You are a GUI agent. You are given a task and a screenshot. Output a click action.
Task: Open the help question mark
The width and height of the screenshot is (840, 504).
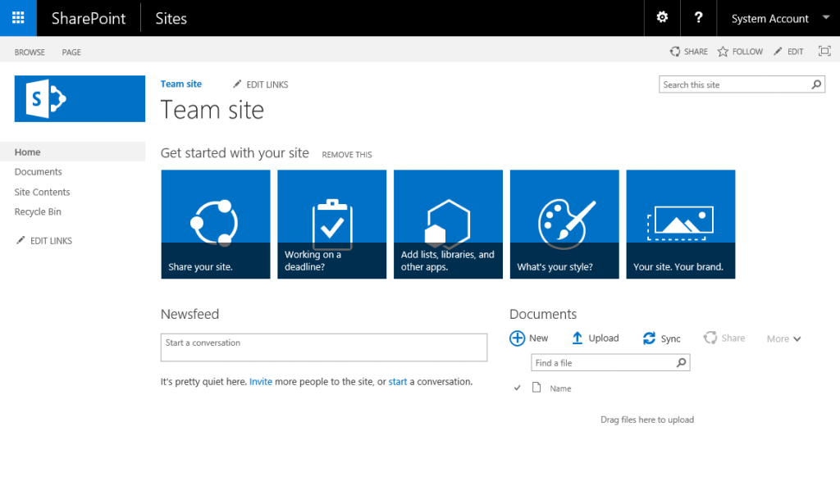coord(698,18)
